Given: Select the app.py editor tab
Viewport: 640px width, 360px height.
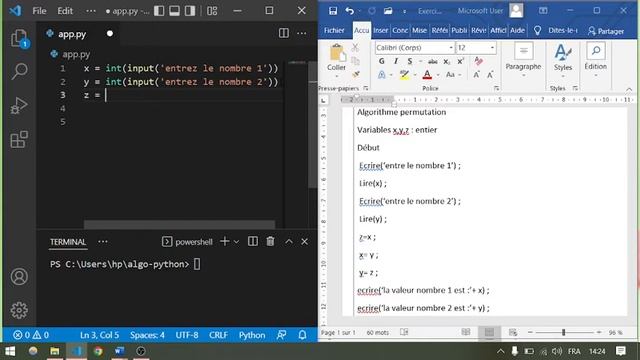Looking at the screenshot, I should [72, 34].
